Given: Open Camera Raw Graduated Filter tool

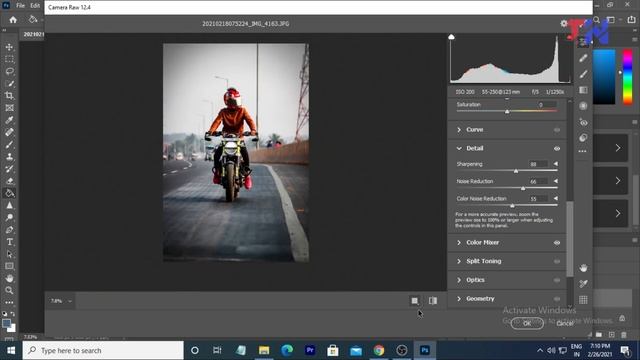Looking at the screenshot, I should tap(583, 90).
